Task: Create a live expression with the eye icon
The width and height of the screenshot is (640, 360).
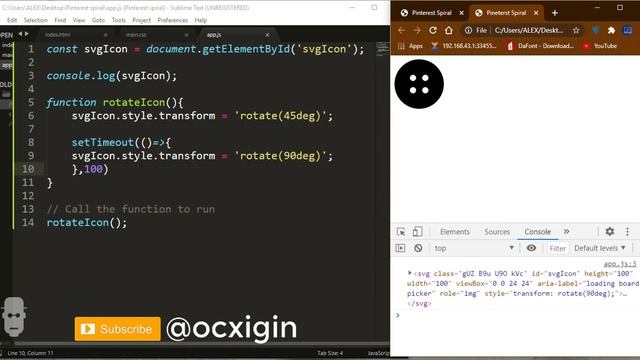Action: point(531,248)
